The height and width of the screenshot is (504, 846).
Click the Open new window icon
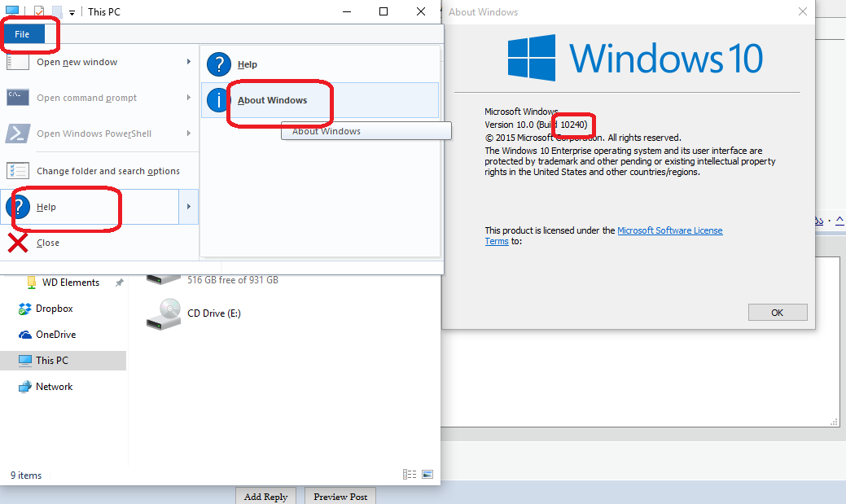18,62
